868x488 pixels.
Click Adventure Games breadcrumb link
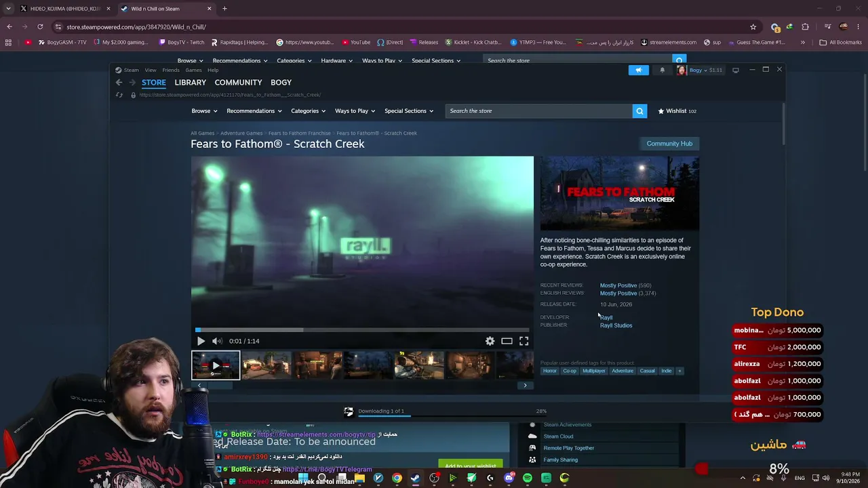(241, 134)
